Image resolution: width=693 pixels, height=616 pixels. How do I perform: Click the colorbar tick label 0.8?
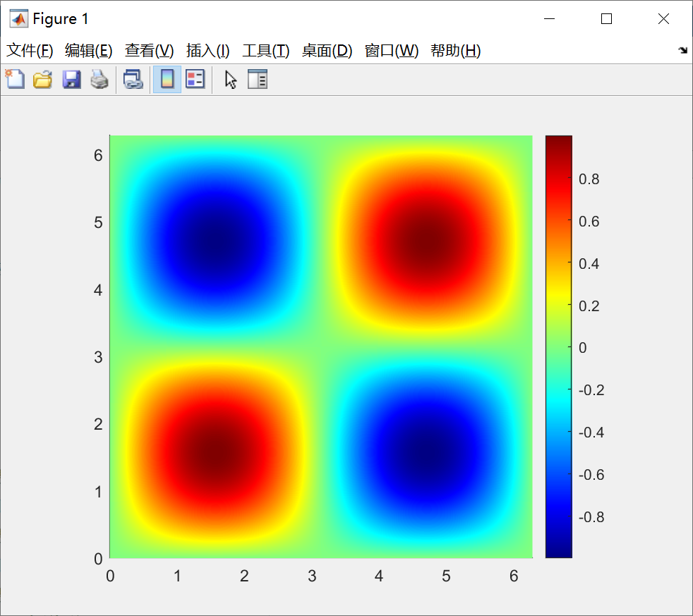[x=589, y=179]
